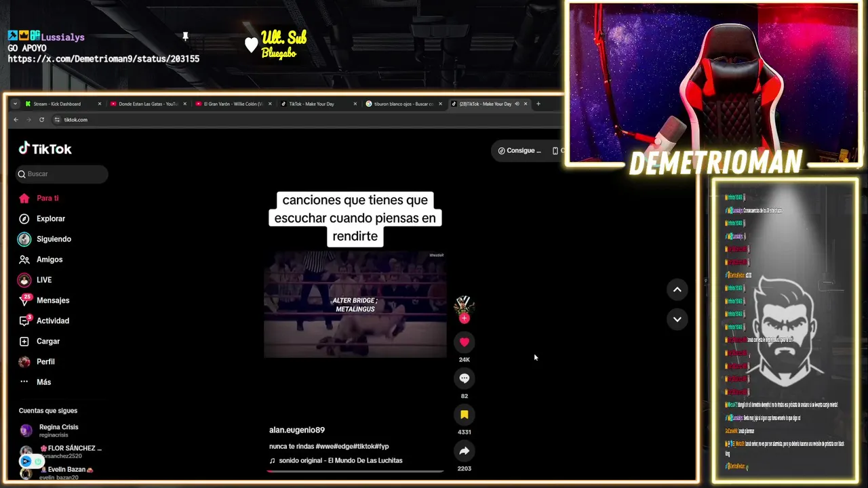868x488 pixels.
Task: Bookmark the video with favorites icon
Action: (465, 415)
